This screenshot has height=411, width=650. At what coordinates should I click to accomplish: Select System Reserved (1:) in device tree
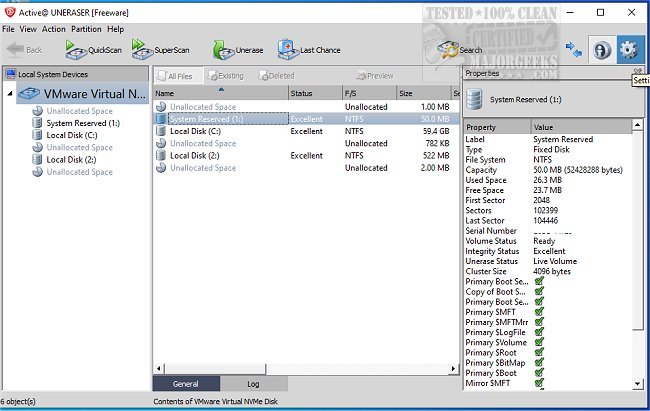(83, 123)
